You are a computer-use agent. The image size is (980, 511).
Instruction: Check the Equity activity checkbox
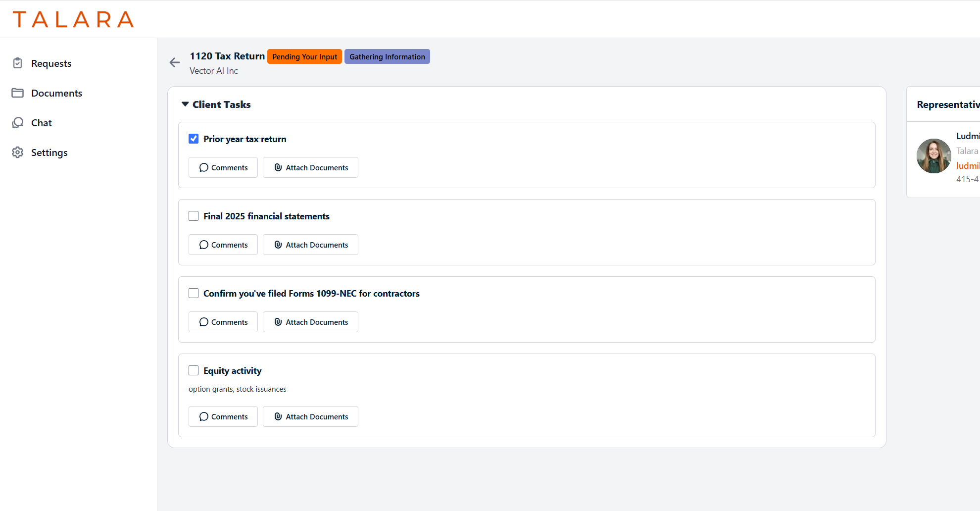pos(194,370)
